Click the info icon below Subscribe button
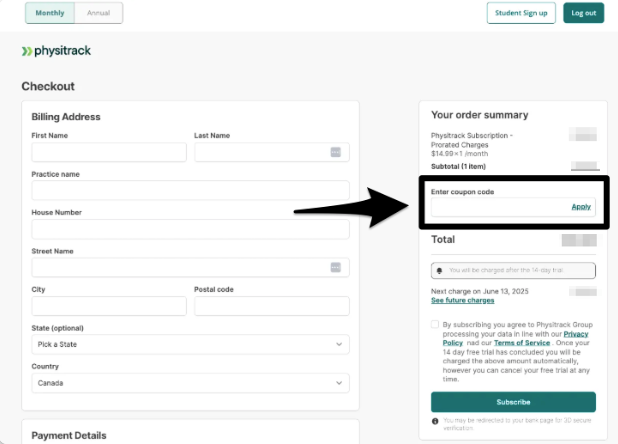Viewport: 618px width, 444px height. pyautogui.click(x=436, y=419)
